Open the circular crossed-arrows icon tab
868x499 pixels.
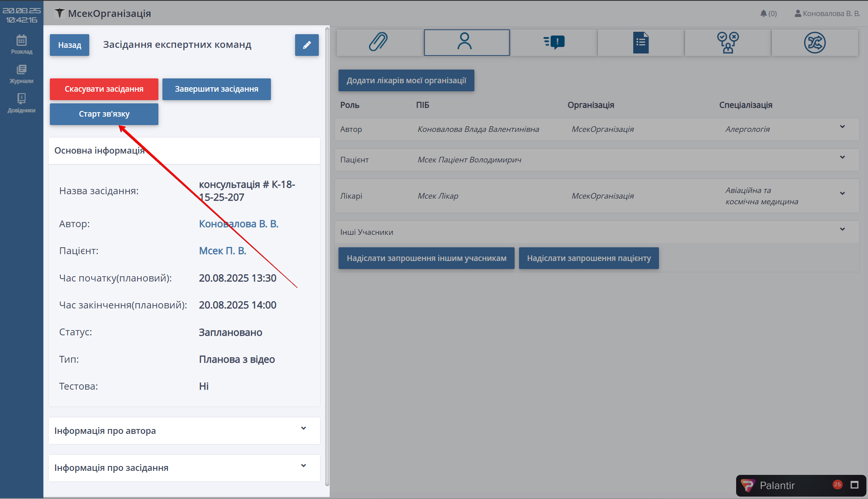tap(815, 42)
